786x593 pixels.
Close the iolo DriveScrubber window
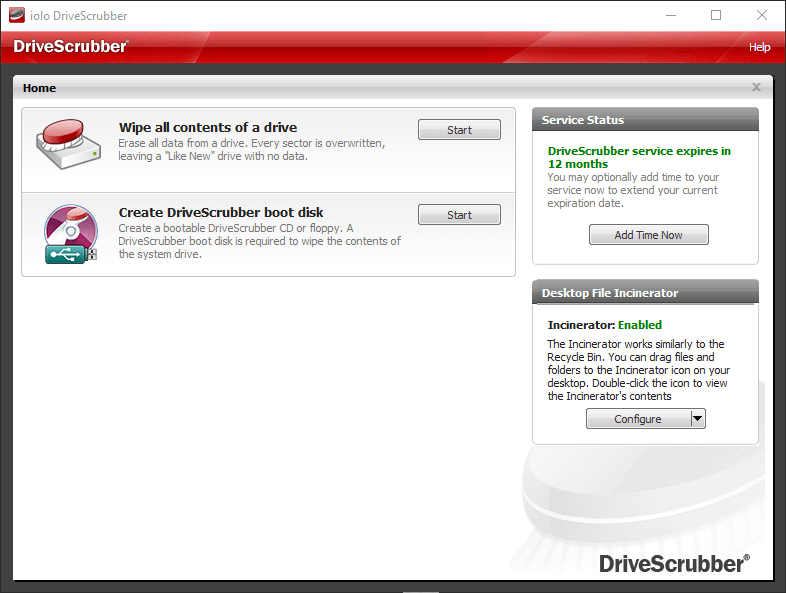[x=761, y=16]
